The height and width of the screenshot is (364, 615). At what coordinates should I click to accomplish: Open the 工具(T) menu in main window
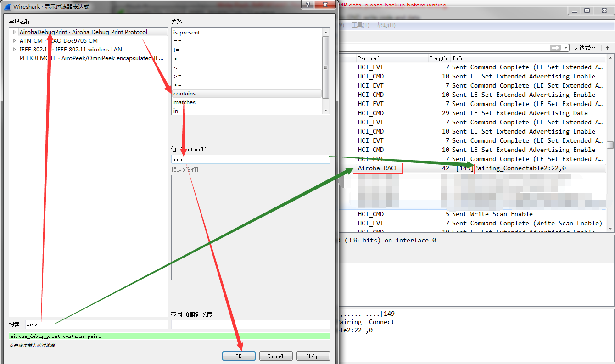(x=360, y=25)
